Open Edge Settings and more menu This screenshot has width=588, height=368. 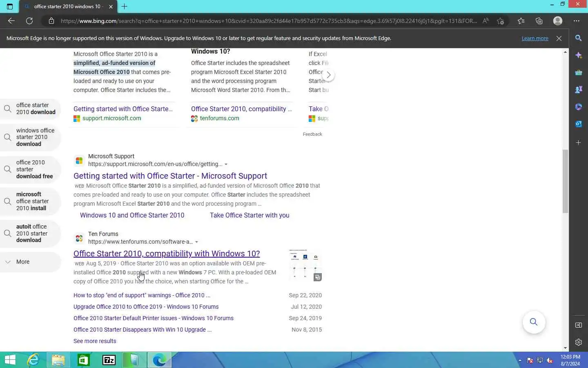click(577, 21)
